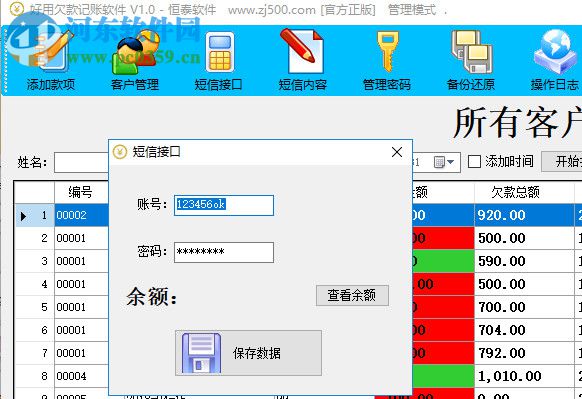Viewport: 582px width, 399px height.
Task: Select row 5 code cell 00001
Action: (81, 307)
